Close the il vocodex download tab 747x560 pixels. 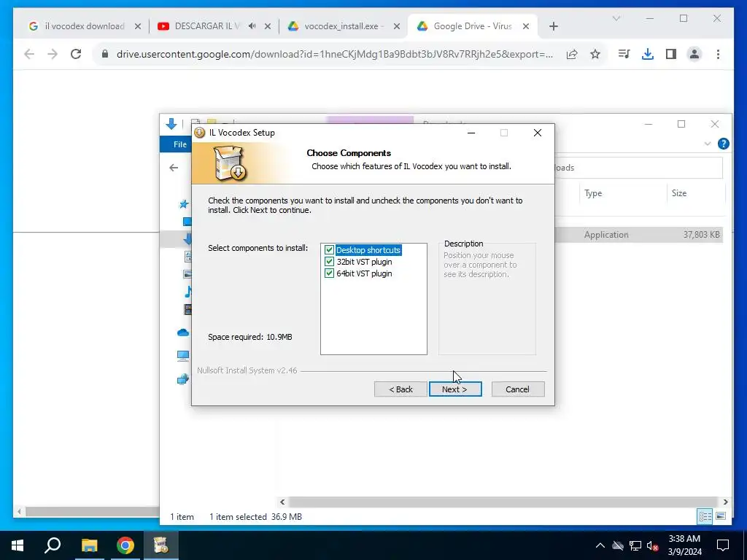(138, 26)
